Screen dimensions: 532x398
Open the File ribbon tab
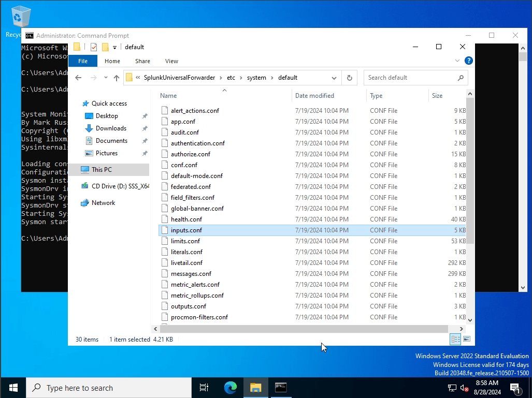83,61
